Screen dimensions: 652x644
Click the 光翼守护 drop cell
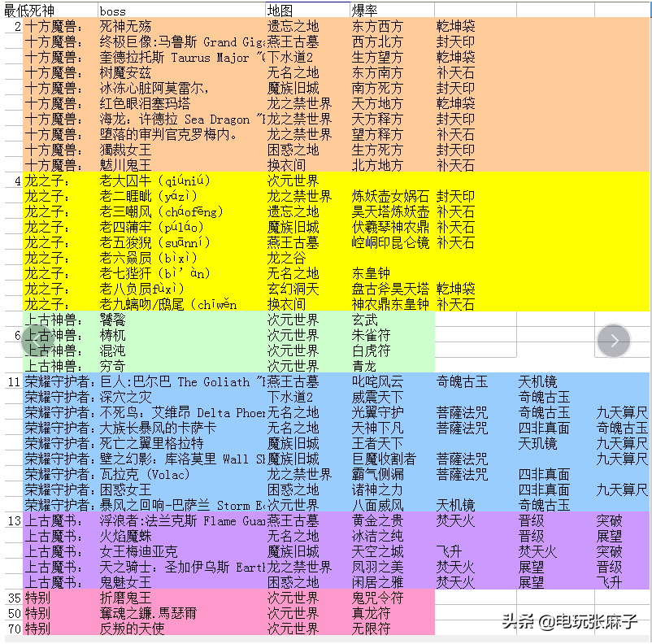[377, 413]
